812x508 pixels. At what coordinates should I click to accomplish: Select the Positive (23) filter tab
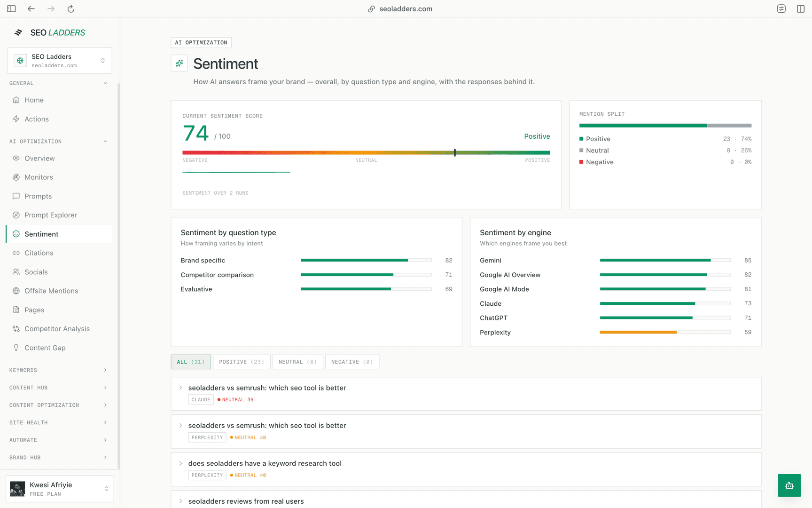242,362
